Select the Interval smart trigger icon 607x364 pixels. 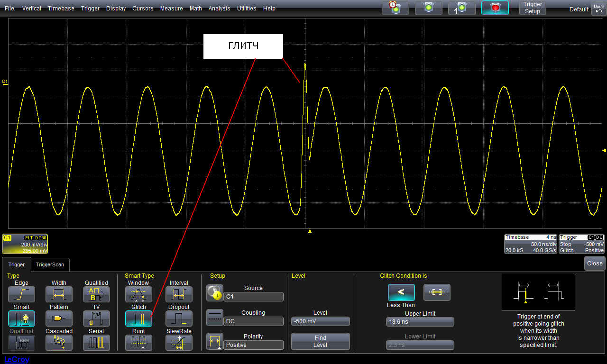(179, 294)
